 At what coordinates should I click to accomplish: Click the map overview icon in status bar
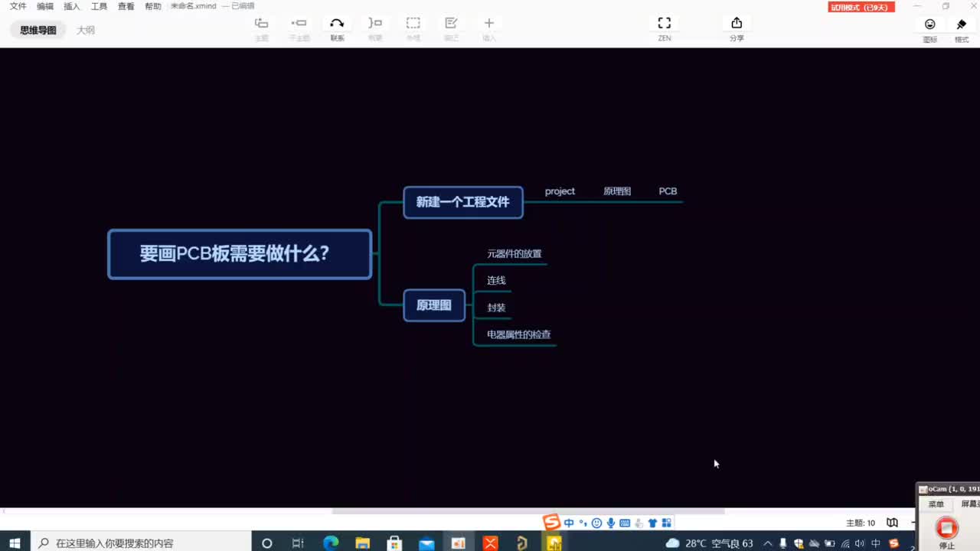click(x=892, y=523)
